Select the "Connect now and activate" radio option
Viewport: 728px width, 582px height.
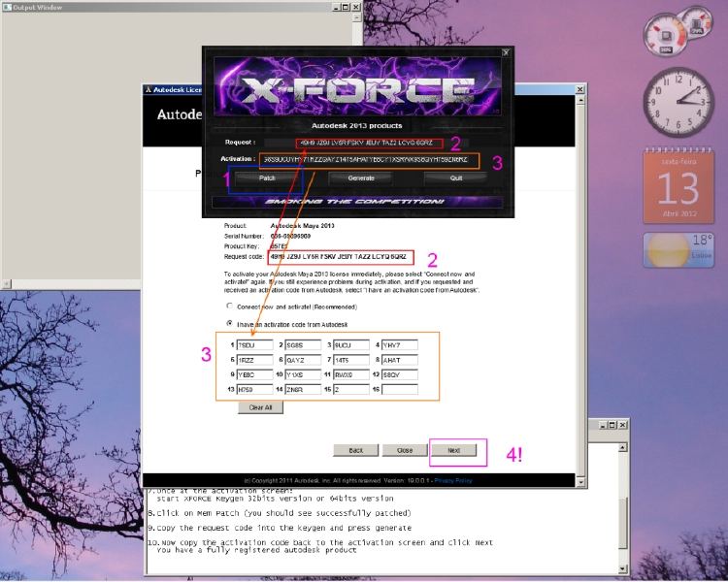click(x=229, y=306)
